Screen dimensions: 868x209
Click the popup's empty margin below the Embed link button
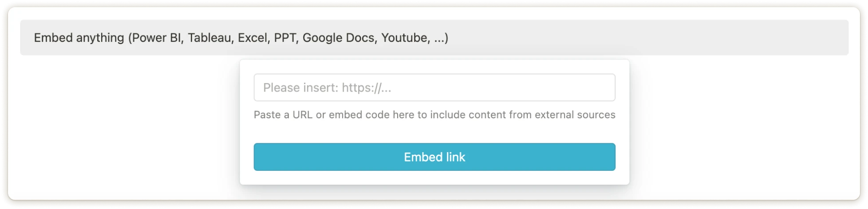tap(434, 178)
